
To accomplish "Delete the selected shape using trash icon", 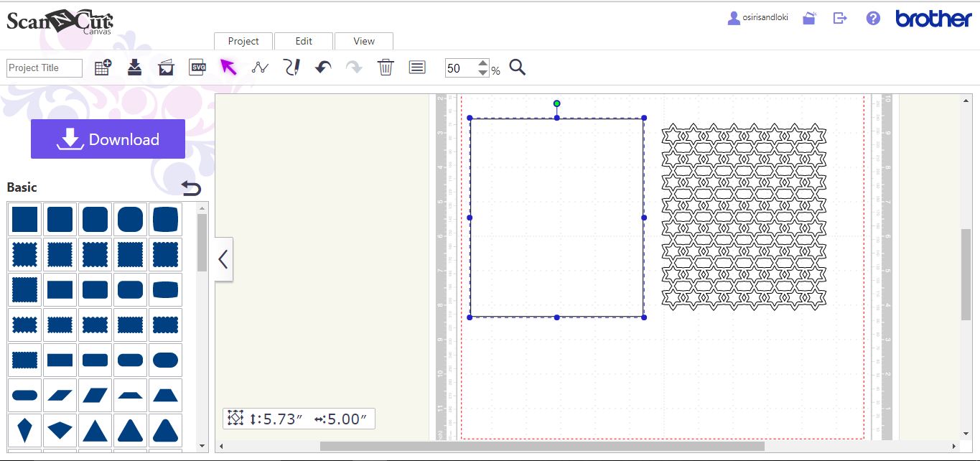I will (386, 67).
